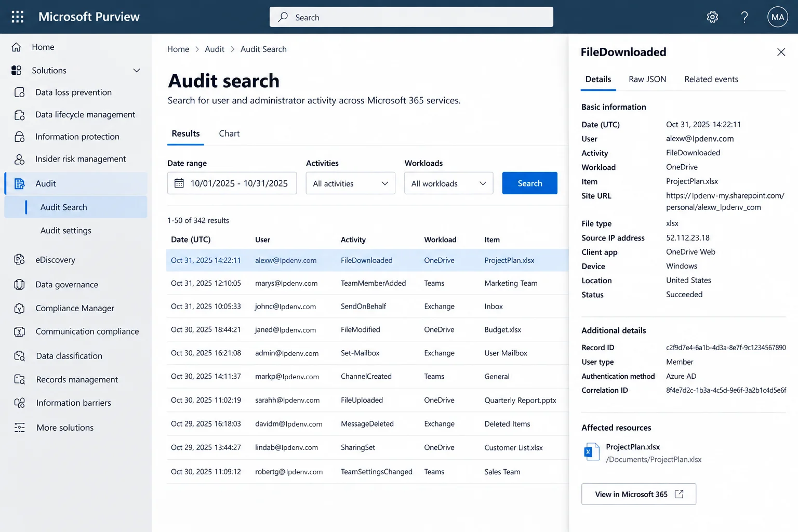Click the top Search input field
Viewport: 798px width, 532px height.
411,17
